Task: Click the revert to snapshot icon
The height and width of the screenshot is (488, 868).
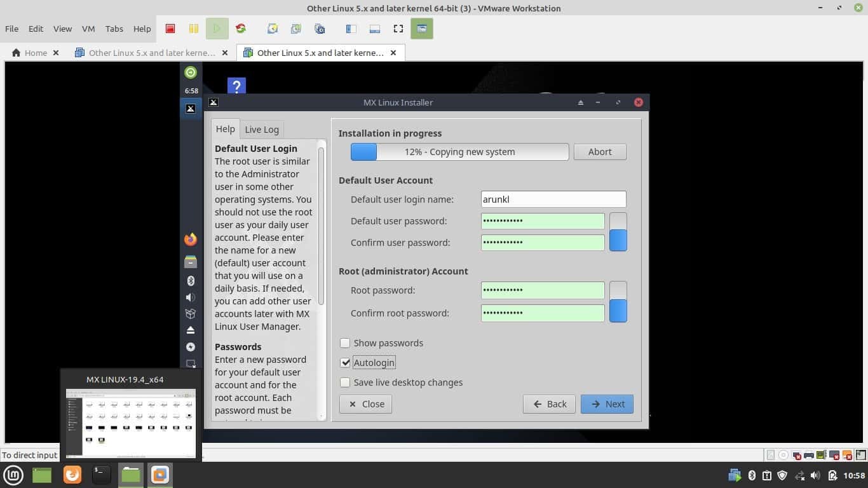Action: [x=296, y=29]
